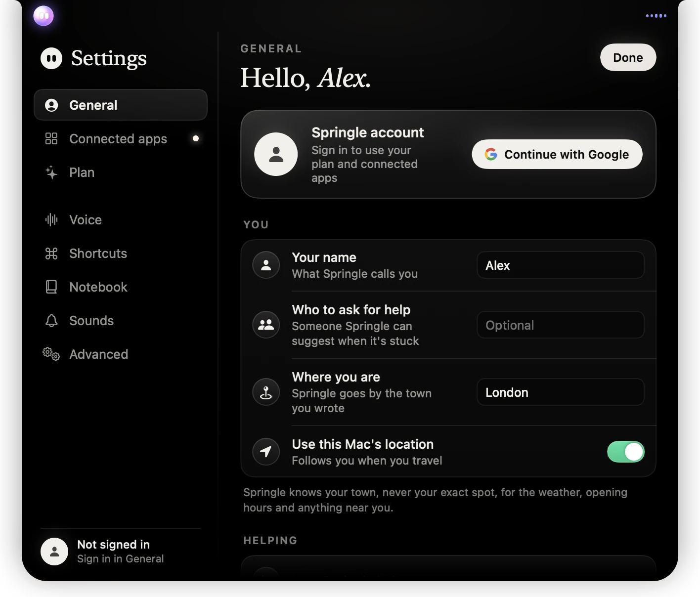Click the Your name person icon
The width and height of the screenshot is (700, 597).
point(266,265)
